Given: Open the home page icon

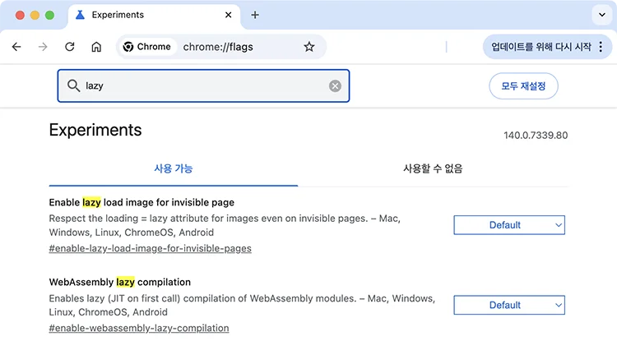Looking at the screenshot, I should (x=96, y=47).
